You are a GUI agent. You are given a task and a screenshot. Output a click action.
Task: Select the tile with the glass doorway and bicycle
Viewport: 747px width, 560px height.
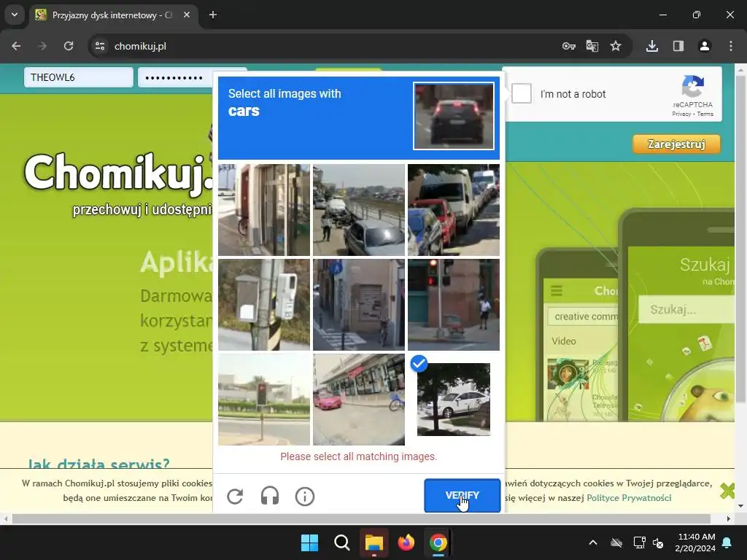(264, 210)
